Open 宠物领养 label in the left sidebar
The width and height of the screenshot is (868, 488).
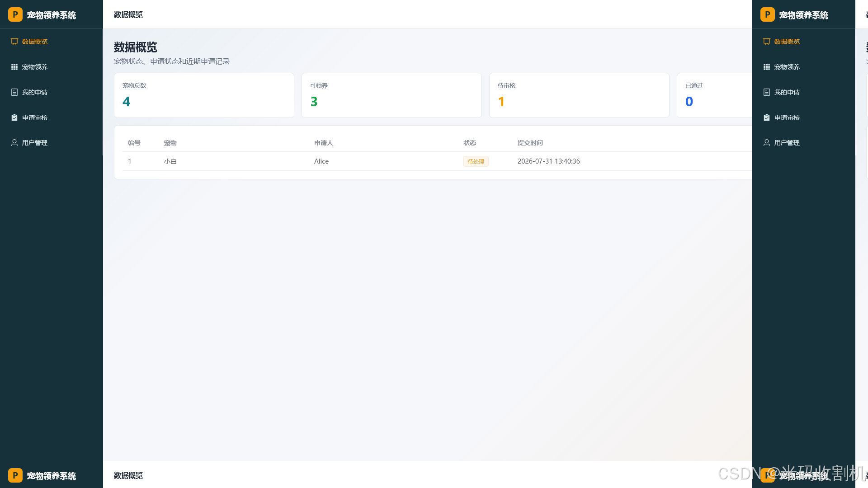(x=35, y=67)
